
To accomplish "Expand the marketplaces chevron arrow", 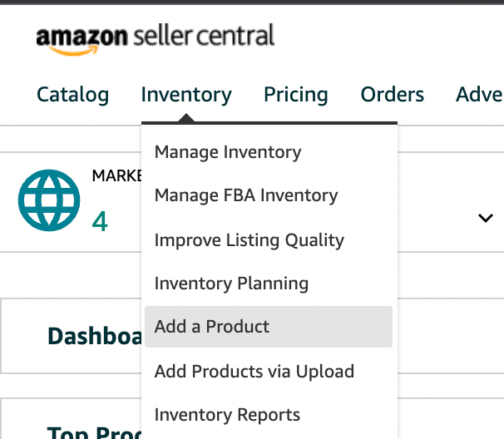I will [486, 218].
